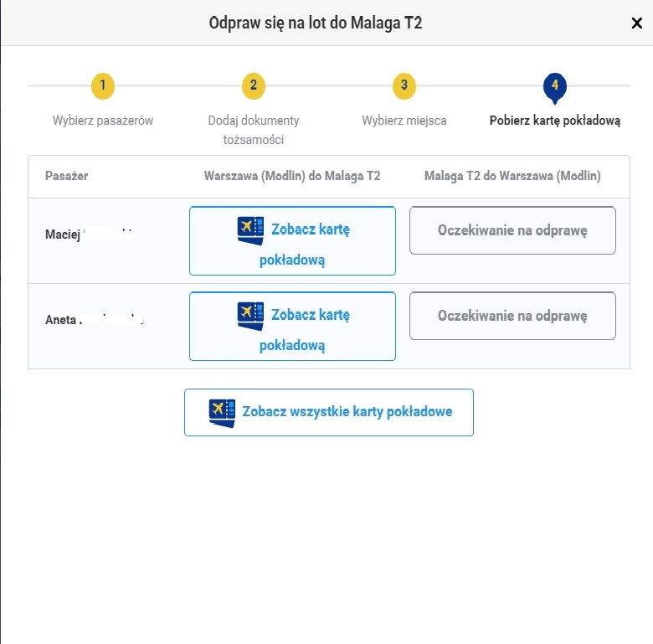Image resolution: width=653 pixels, height=644 pixels.
Task: Select the 'Wybierz pasażerów' step label
Action: pos(103,121)
